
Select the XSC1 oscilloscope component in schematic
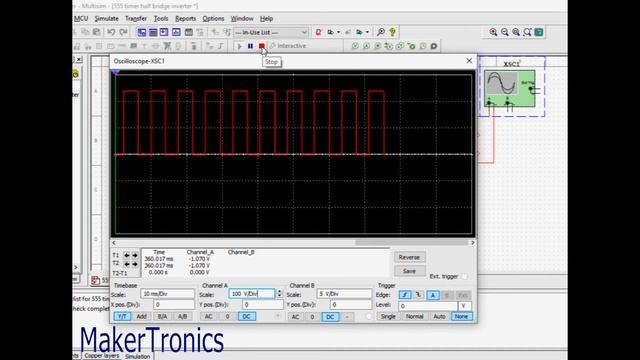tap(510, 88)
